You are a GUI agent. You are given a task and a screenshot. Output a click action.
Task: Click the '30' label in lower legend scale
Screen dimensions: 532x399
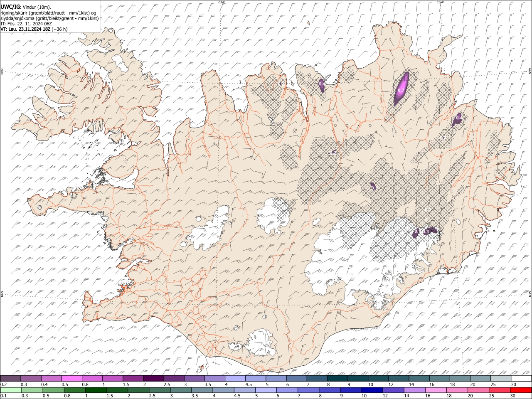(514, 396)
